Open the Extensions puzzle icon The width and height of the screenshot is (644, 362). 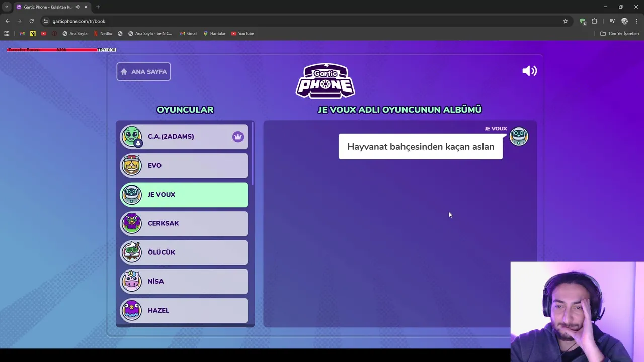[595, 21]
